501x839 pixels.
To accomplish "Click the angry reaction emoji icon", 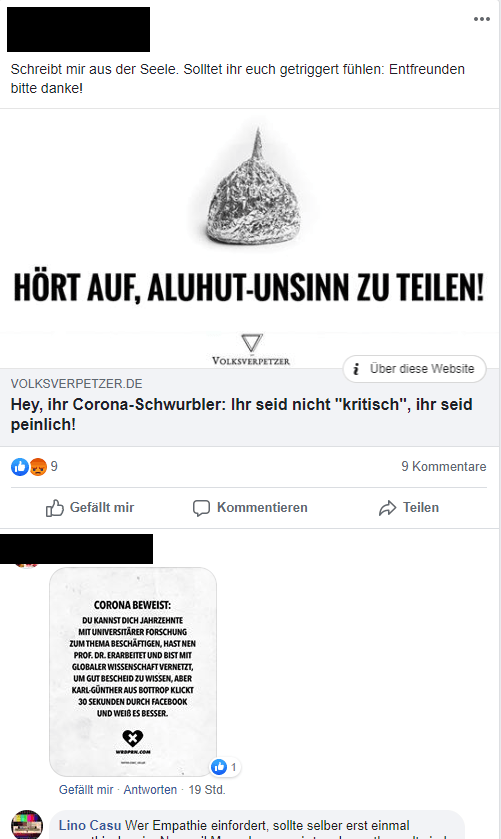I will pyautogui.click(x=38, y=467).
